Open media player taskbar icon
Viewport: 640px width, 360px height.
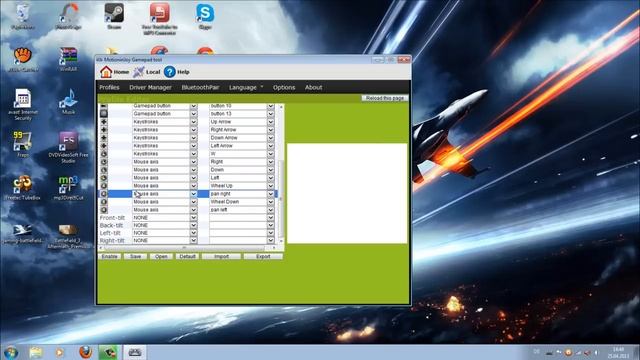tap(60, 352)
